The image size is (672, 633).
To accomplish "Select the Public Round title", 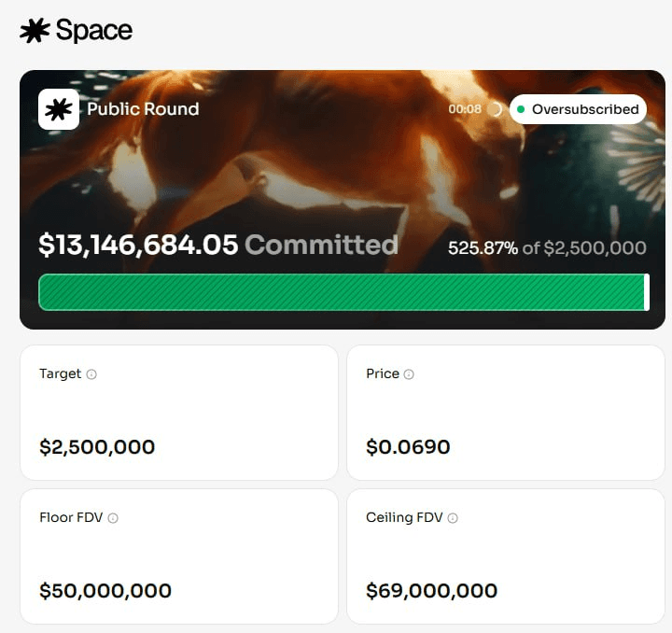I will click(x=143, y=109).
